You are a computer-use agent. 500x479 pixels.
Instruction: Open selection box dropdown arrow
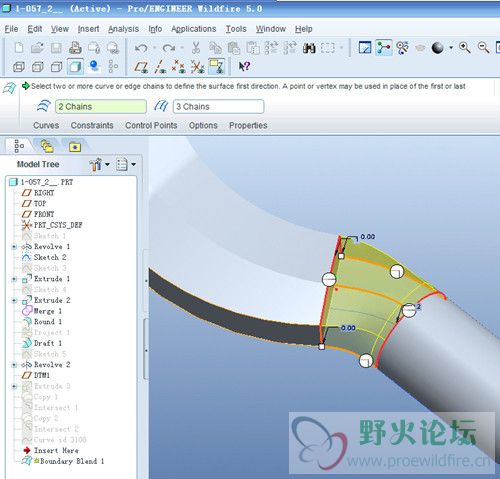click(x=341, y=48)
